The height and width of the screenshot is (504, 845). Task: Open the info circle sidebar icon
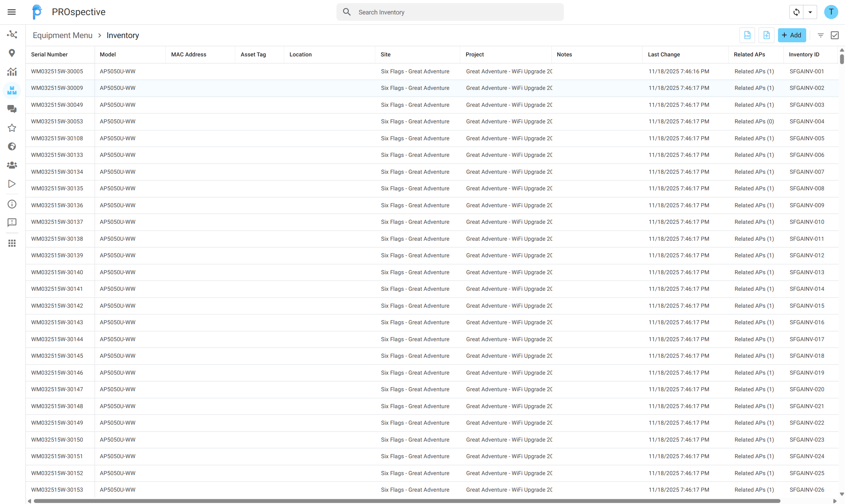pyautogui.click(x=12, y=204)
